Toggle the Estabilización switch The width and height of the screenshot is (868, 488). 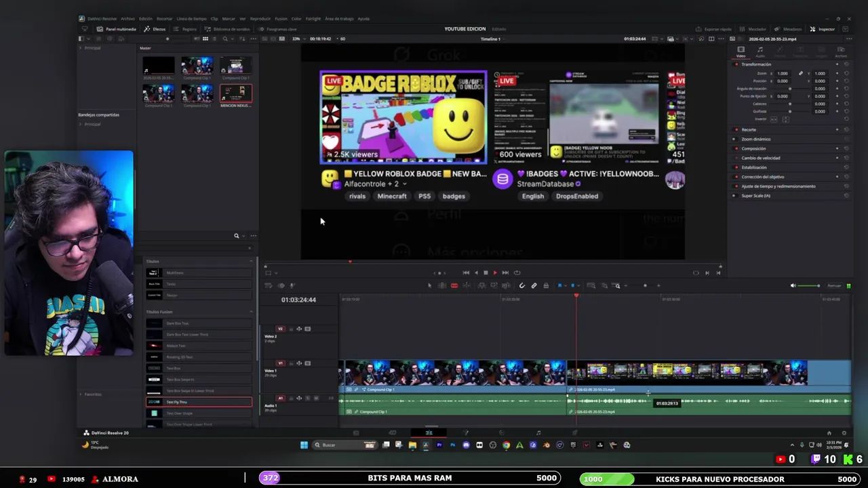click(x=736, y=167)
